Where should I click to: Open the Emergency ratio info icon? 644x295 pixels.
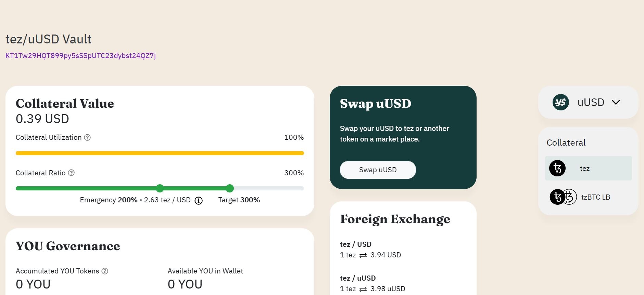point(199,201)
